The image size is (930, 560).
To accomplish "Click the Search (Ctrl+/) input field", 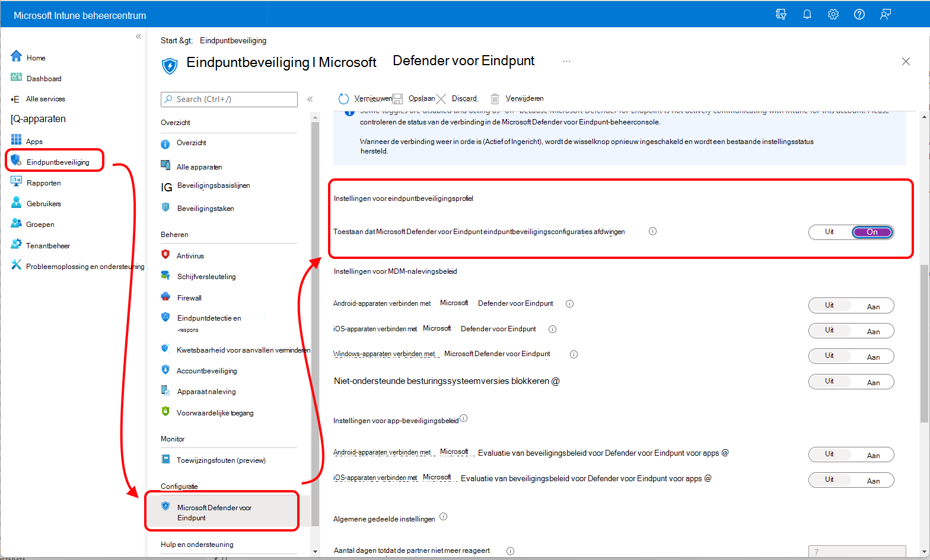I will pos(229,99).
